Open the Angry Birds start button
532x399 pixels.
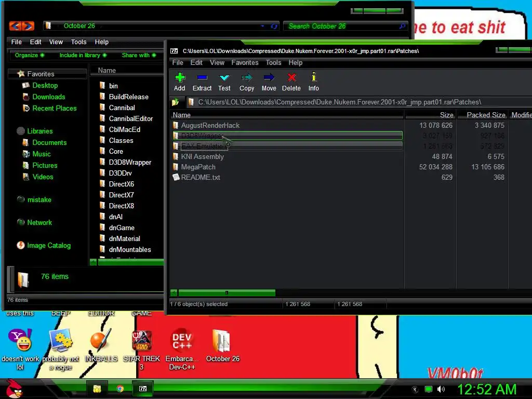14,389
